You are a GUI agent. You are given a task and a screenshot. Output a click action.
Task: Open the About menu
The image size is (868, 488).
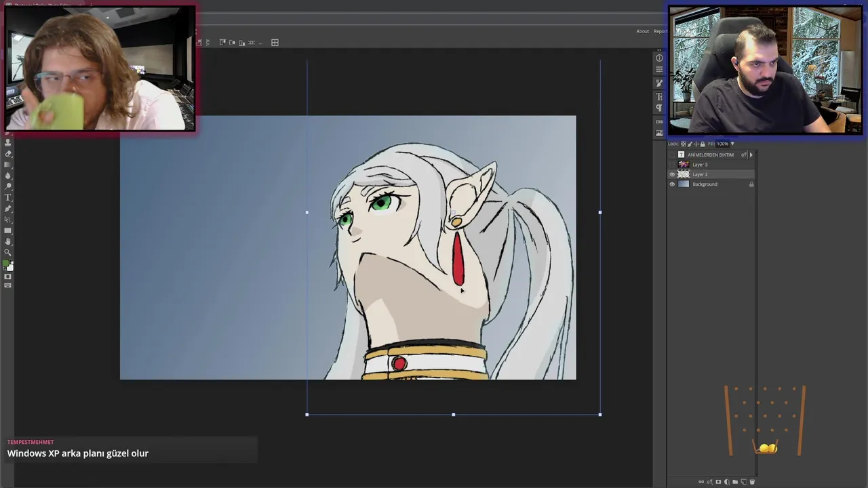click(642, 31)
